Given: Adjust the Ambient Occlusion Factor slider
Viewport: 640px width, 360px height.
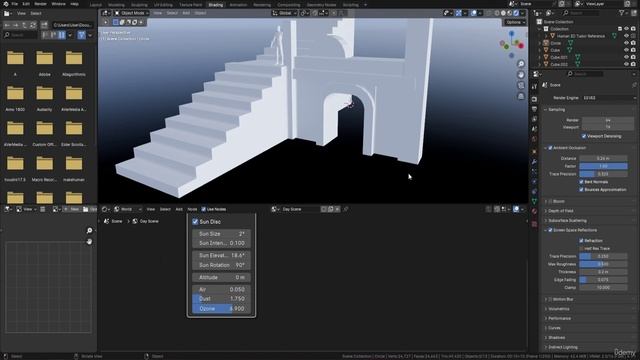Looking at the screenshot, I should 603,166.
